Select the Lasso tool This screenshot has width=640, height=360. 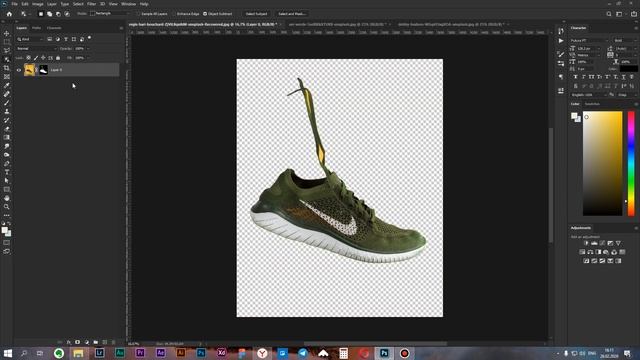(x=7, y=50)
